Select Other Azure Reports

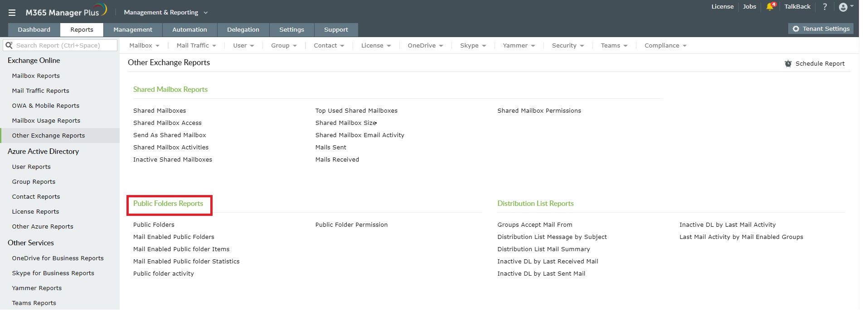point(43,227)
